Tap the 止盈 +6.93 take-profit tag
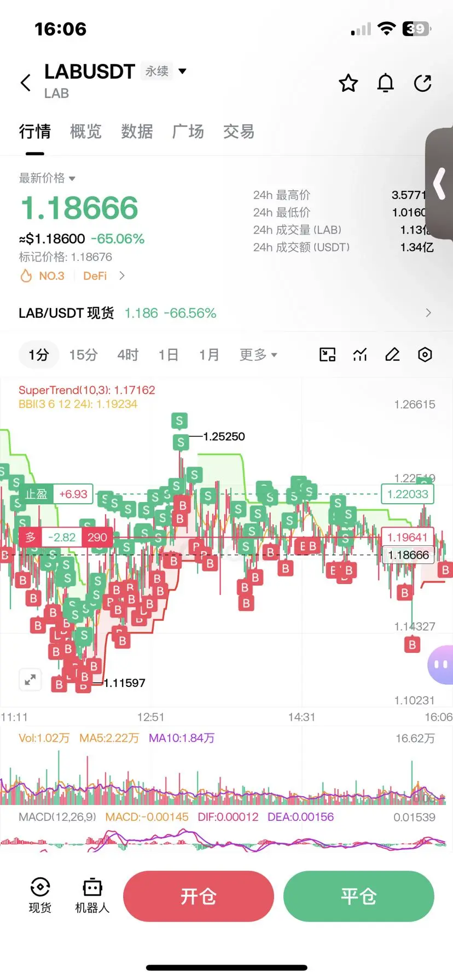This screenshot has width=453, height=980. tap(56, 494)
